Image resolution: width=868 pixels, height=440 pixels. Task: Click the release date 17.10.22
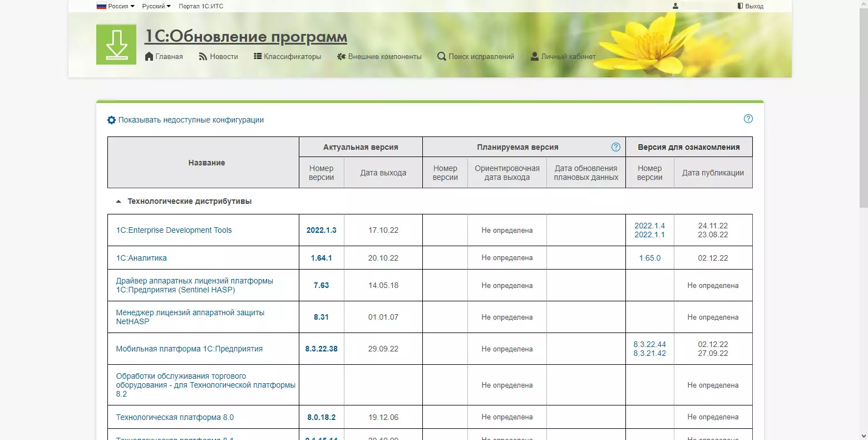tap(383, 230)
